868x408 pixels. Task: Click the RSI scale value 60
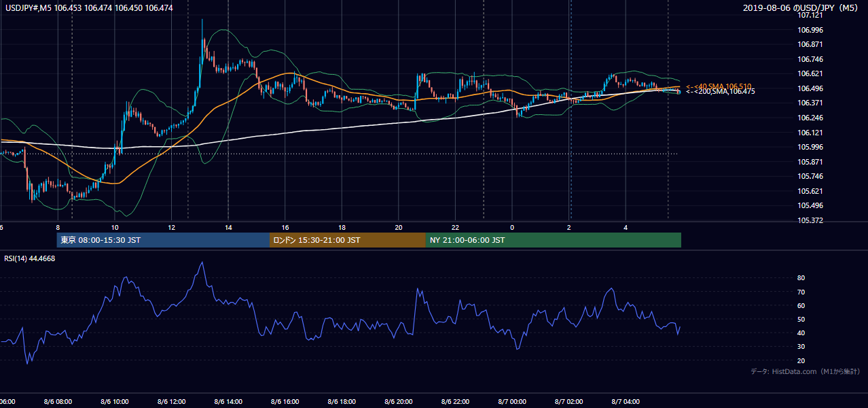tap(801, 305)
